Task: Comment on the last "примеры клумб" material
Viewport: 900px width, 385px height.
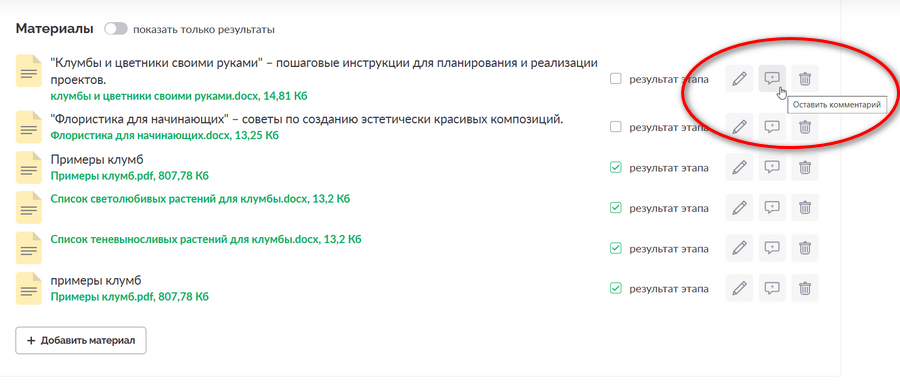Action: pyautogui.click(x=772, y=288)
